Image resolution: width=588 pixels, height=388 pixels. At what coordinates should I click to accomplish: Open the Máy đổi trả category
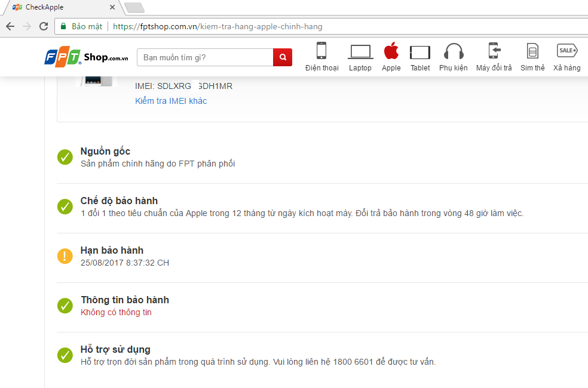[x=494, y=57]
